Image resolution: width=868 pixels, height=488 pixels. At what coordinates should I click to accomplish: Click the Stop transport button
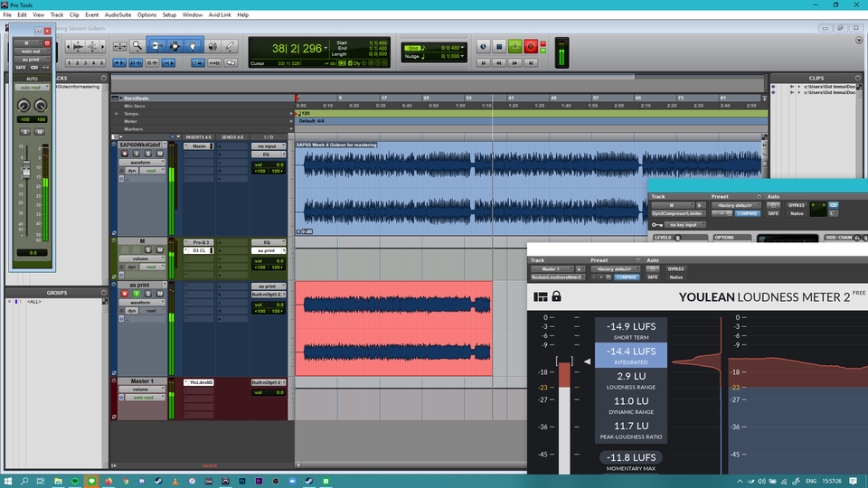[x=499, y=47]
